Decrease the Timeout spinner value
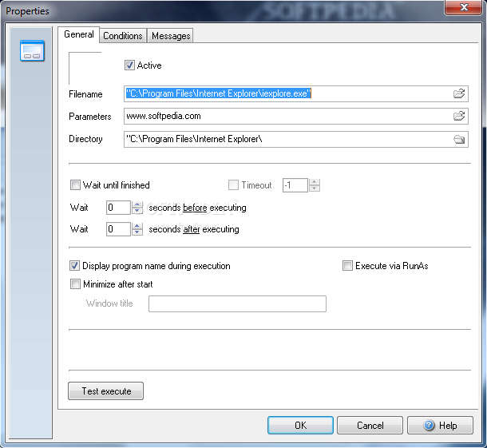 pos(315,188)
